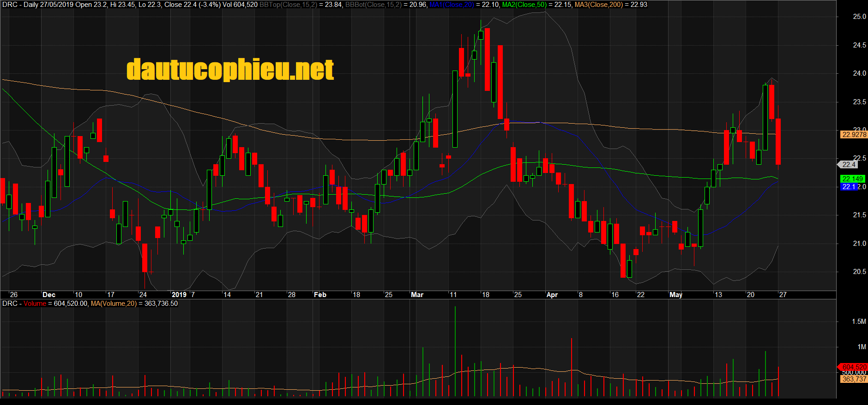The width and height of the screenshot is (868, 405).
Task: Click the "17" date marker on axis
Action: click(111, 295)
